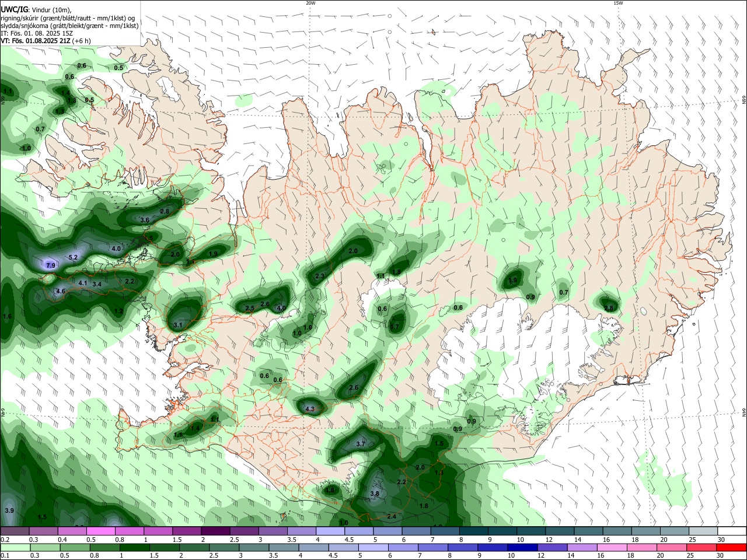The height and width of the screenshot is (560, 747).
Task: Select the 'UWC/IG: Vindur (10m)' title text
Action: coord(36,9)
